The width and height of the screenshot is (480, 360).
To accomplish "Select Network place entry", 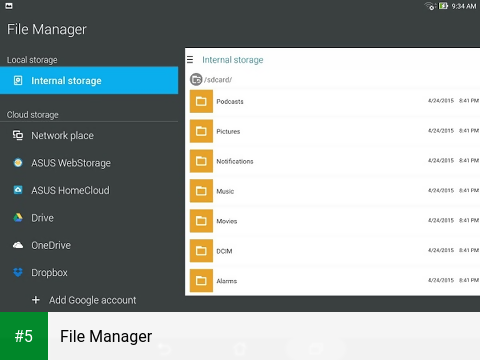I will click(x=89, y=135).
